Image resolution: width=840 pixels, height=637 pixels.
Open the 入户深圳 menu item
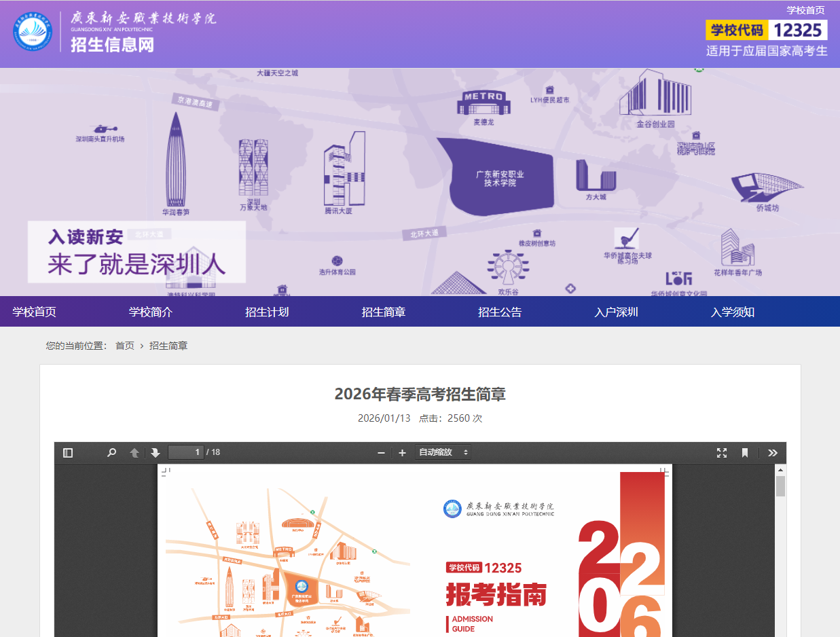(616, 311)
